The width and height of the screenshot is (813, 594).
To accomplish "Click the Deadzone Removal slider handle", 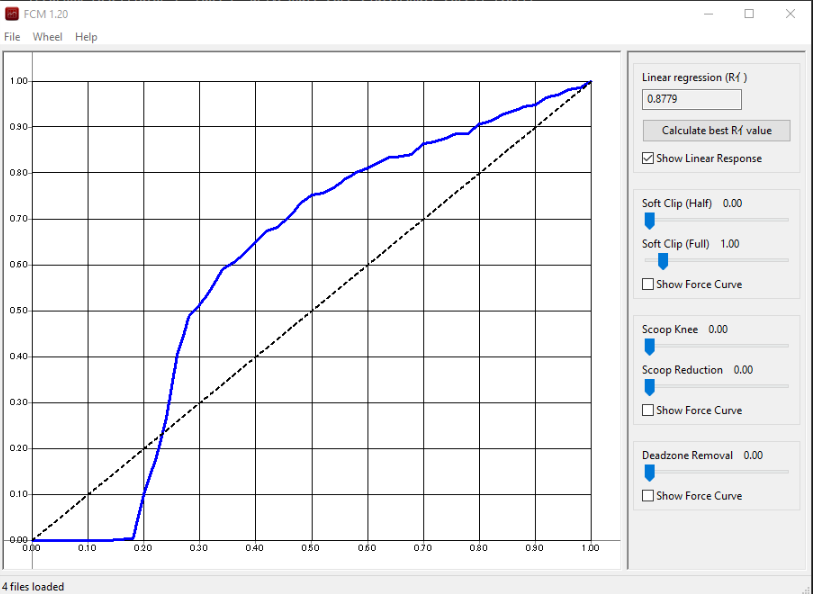I will click(649, 472).
